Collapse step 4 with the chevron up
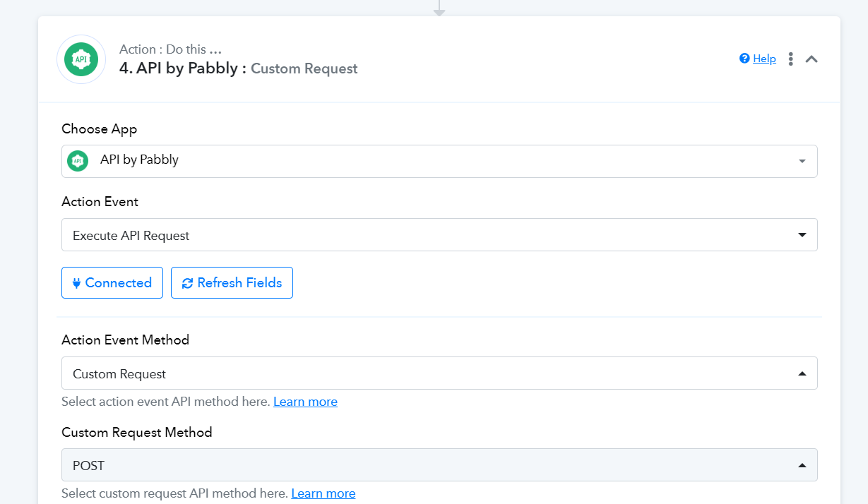The height and width of the screenshot is (504, 868). coord(812,59)
